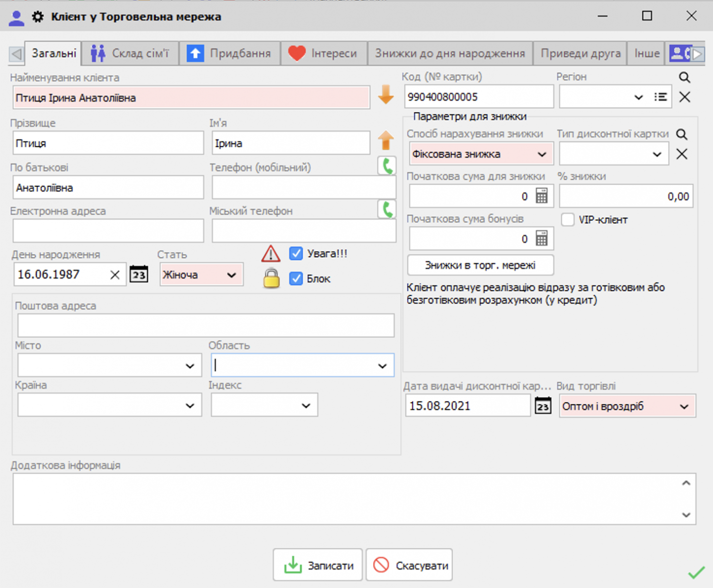
Task: Search regions with magnifier icon
Action: click(685, 77)
